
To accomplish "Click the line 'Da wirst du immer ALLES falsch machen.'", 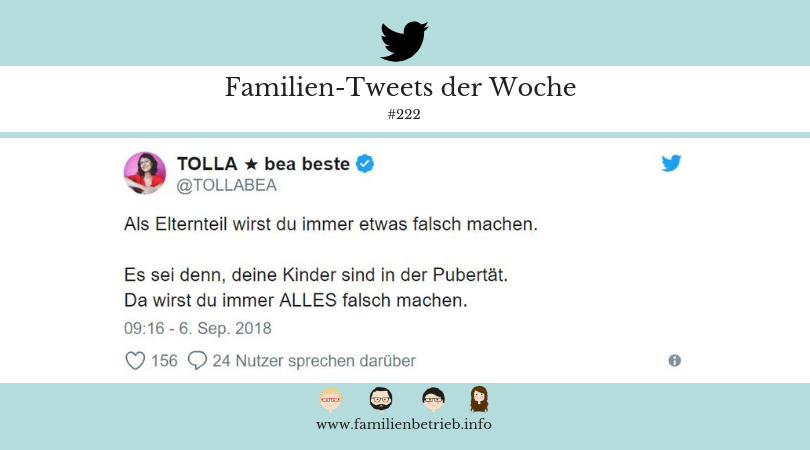I will click(295, 300).
